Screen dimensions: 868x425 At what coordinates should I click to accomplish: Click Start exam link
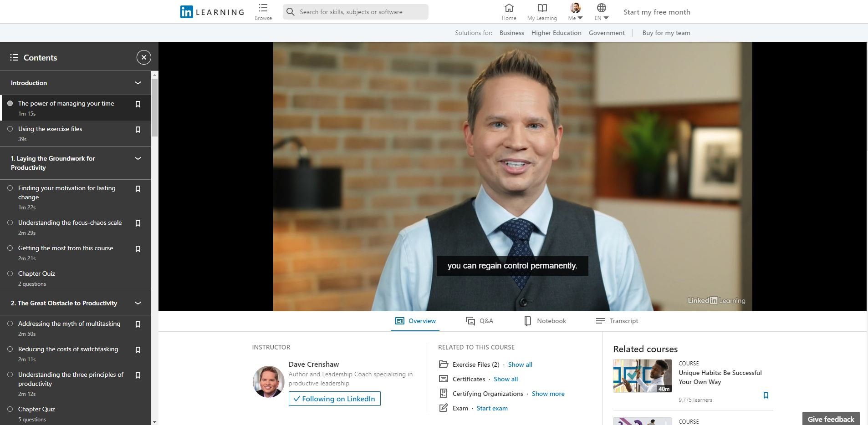pyautogui.click(x=492, y=408)
